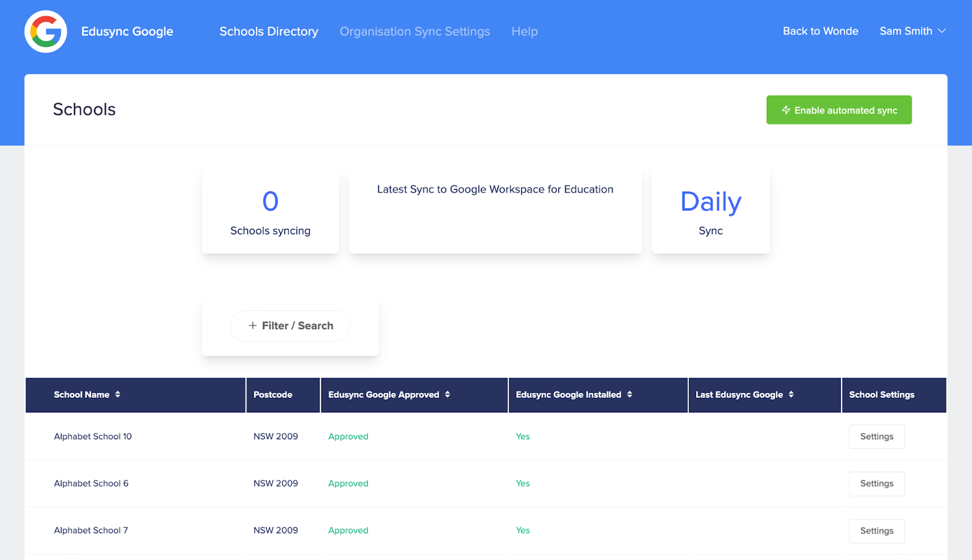Click the lightning bolt icon on Enable automated sync
Viewport: 972px width, 560px height.
786,110
